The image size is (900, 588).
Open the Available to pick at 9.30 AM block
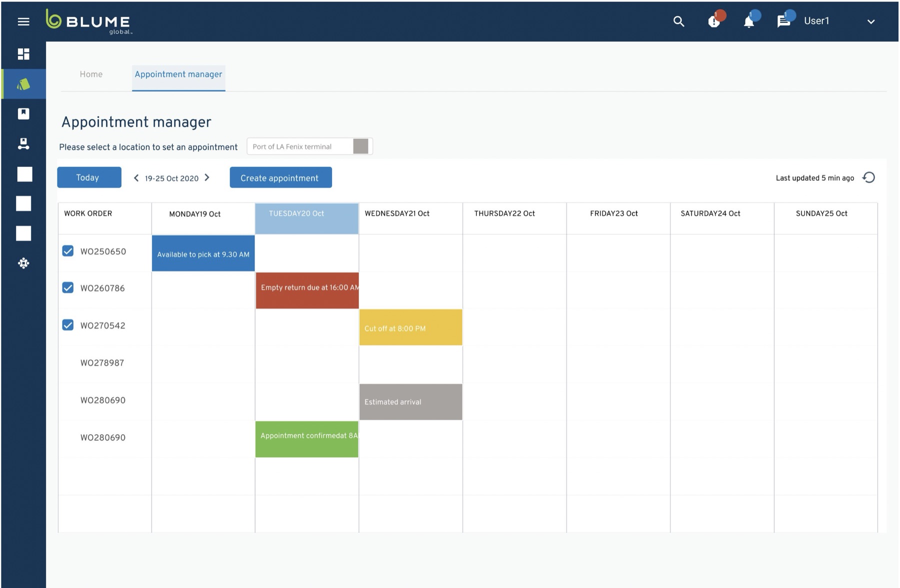click(x=203, y=253)
